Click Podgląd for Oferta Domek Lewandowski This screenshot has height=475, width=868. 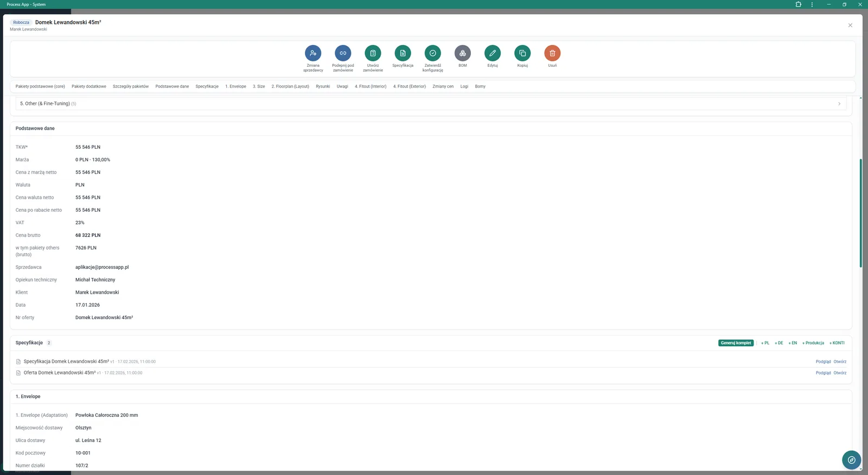click(823, 373)
